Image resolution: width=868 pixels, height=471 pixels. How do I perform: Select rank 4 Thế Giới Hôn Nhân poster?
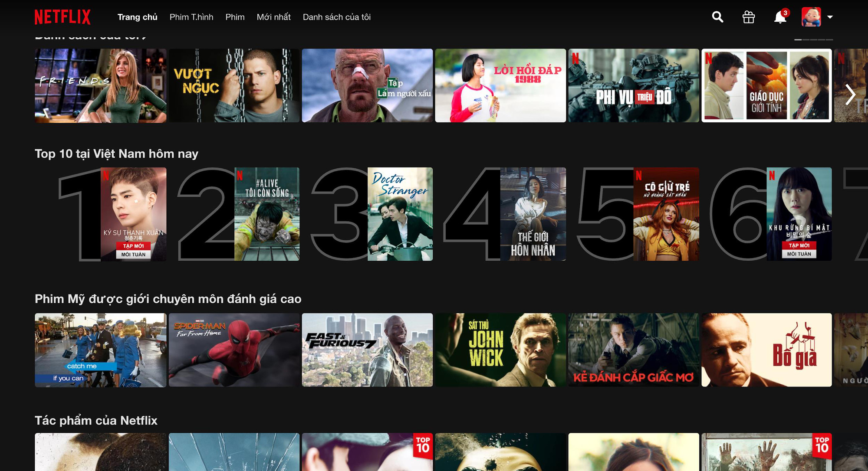[533, 214]
